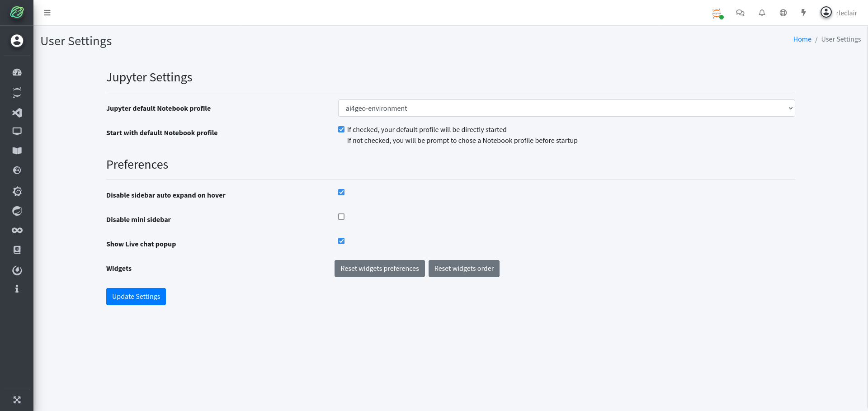Open the VS Code icon in sidebar

(17, 113)
